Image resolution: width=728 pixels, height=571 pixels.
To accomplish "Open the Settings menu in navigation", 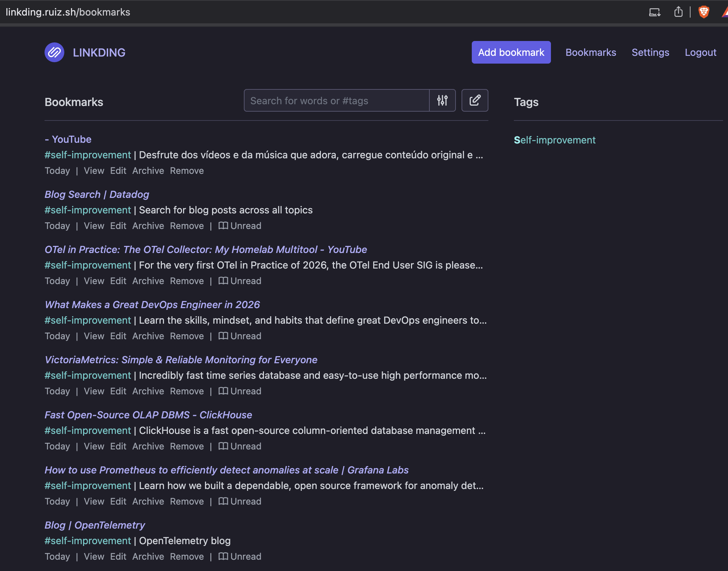I will (650, 52).
